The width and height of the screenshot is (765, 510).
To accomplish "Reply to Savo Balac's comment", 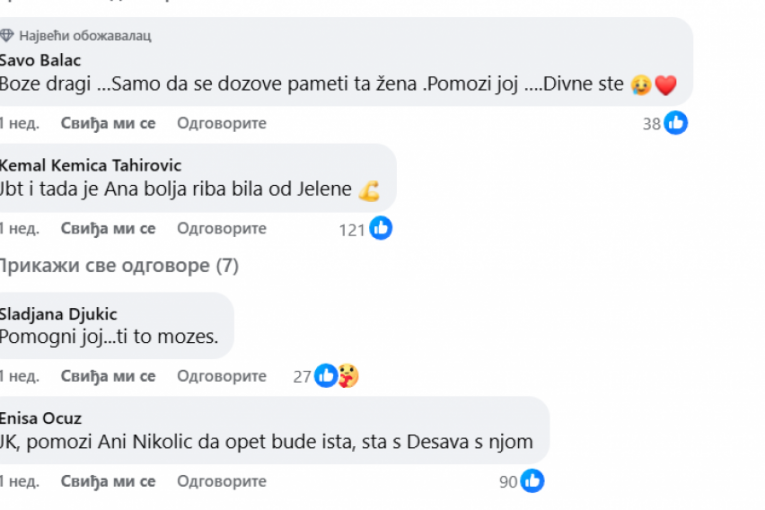I will [x=221, y=123].
